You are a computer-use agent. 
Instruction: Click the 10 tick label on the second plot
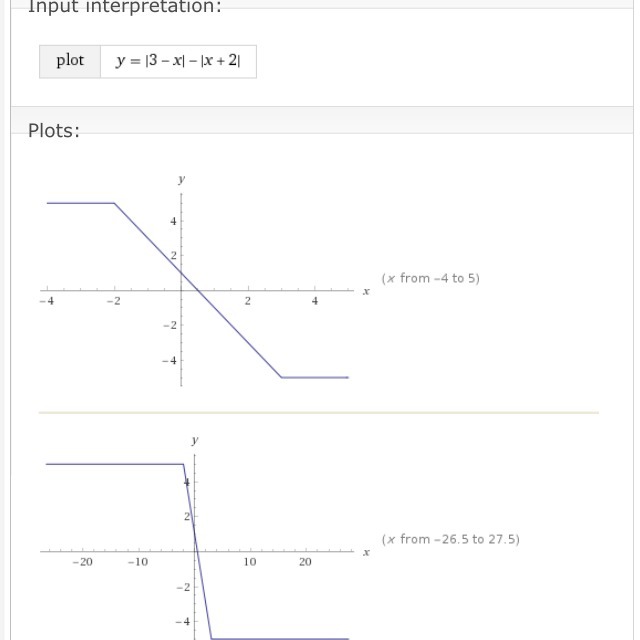[249, 562]
